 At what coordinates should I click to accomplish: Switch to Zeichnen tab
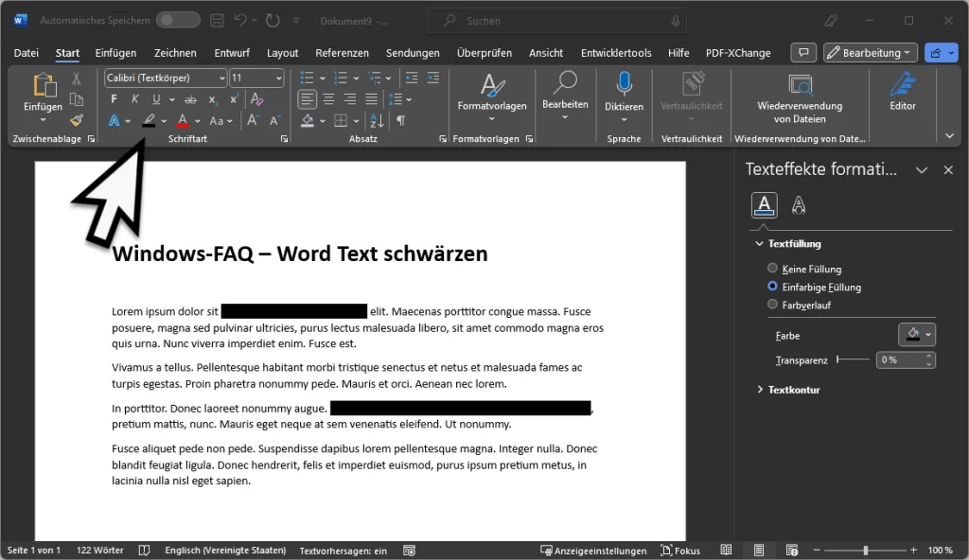(x=175, y=53)
